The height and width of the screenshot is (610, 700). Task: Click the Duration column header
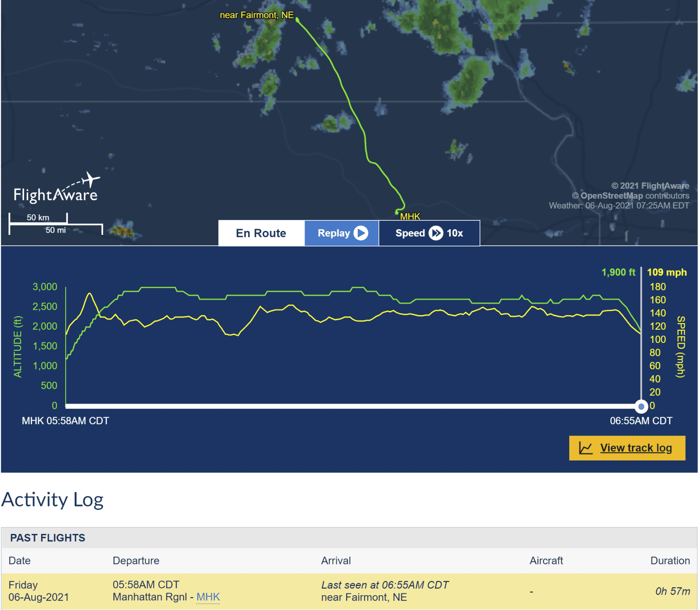(670, 561)
